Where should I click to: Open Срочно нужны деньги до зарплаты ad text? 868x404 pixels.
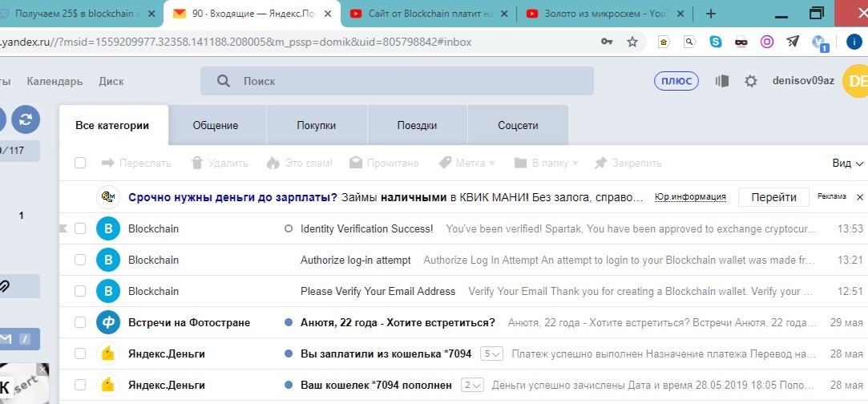tap(233, 197)
